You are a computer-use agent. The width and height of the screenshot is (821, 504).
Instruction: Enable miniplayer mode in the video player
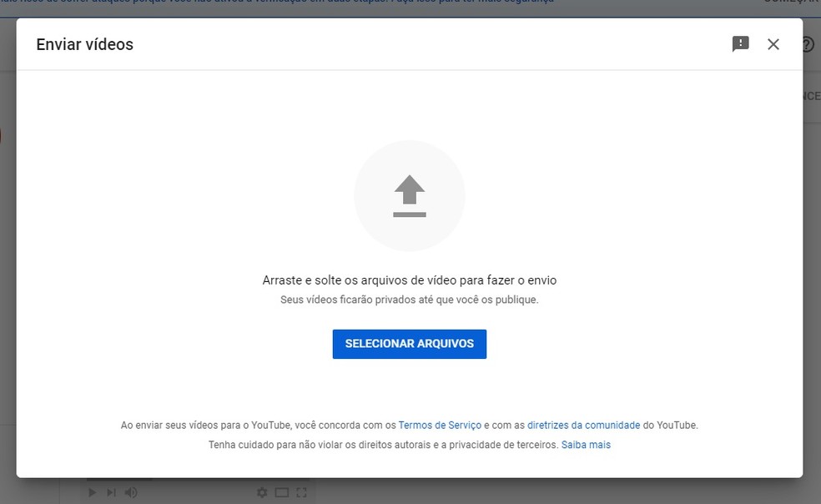[x=282, y=492]
